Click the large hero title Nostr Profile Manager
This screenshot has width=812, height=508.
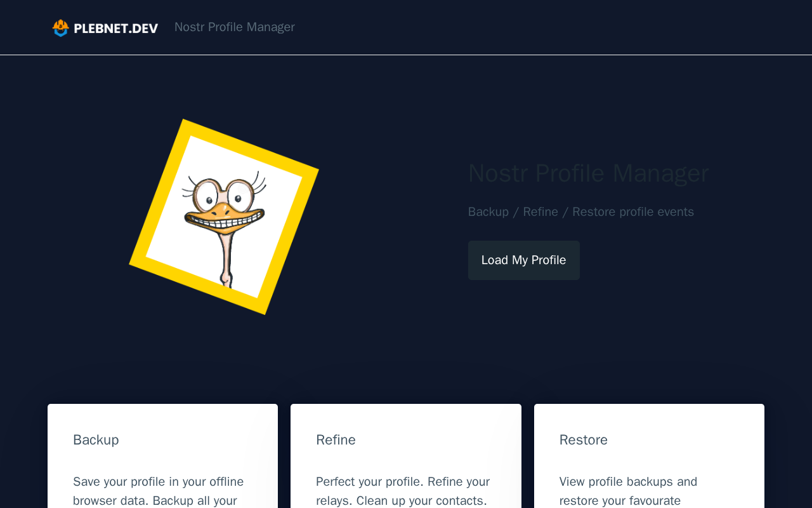588,173
